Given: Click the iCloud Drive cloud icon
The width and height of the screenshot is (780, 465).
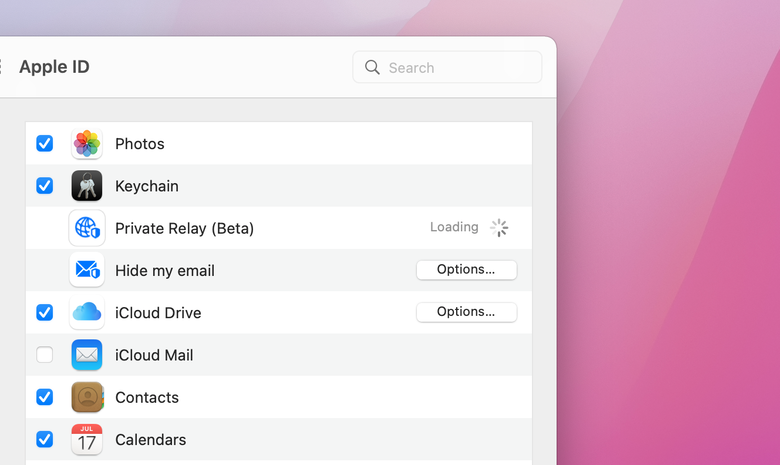Looking at the screenshot, I should 87,312.
